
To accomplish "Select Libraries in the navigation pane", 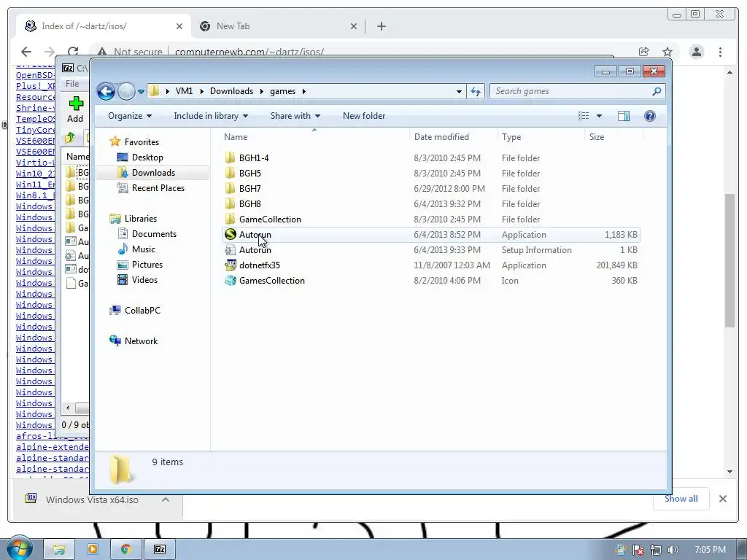I will (141, 219).
